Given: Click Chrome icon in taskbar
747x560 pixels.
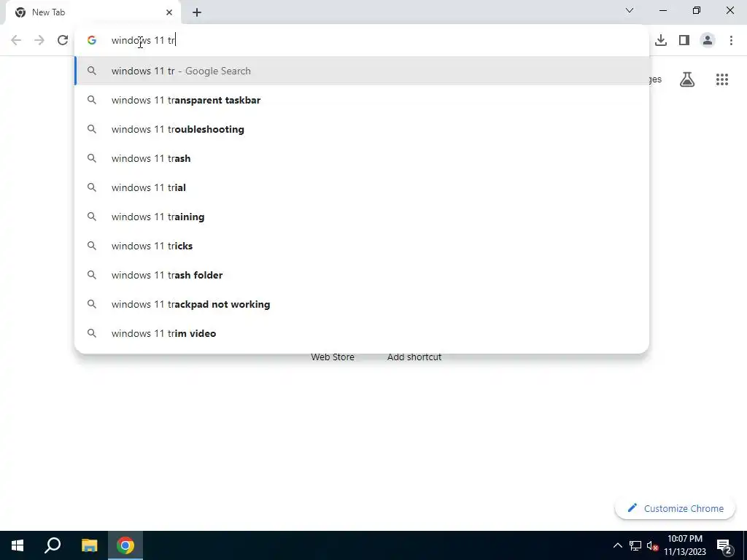Looking at the screenshot, I should point(125,545).
